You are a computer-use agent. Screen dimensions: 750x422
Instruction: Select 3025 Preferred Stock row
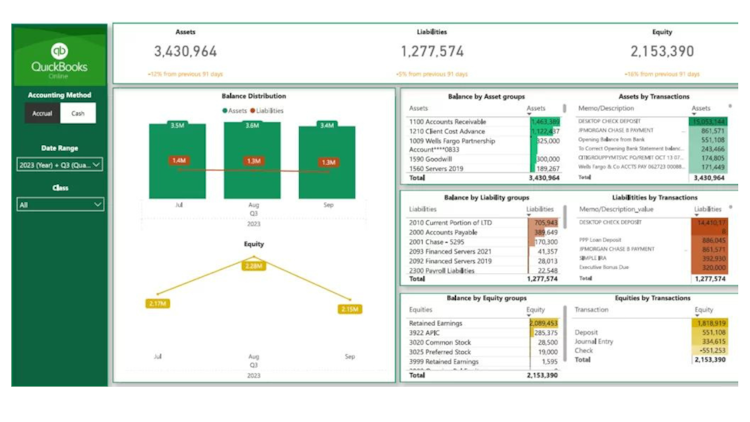483,352
